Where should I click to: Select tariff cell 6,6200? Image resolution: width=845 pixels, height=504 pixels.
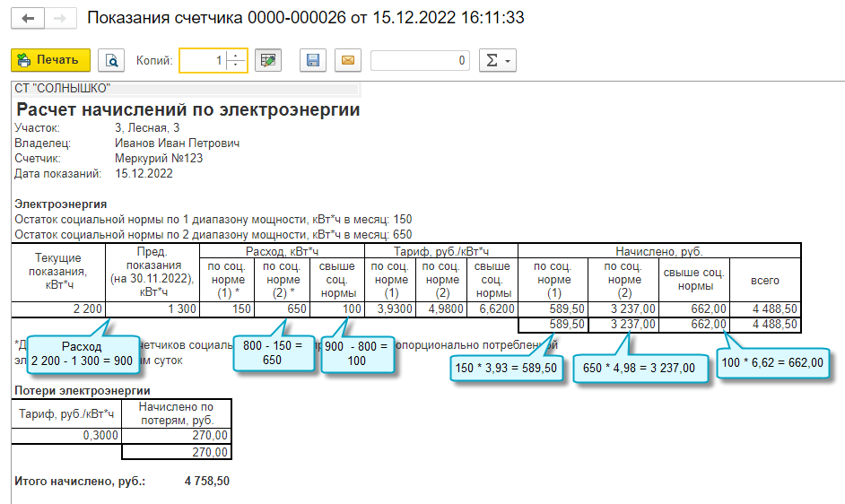[x=492, y=309]
